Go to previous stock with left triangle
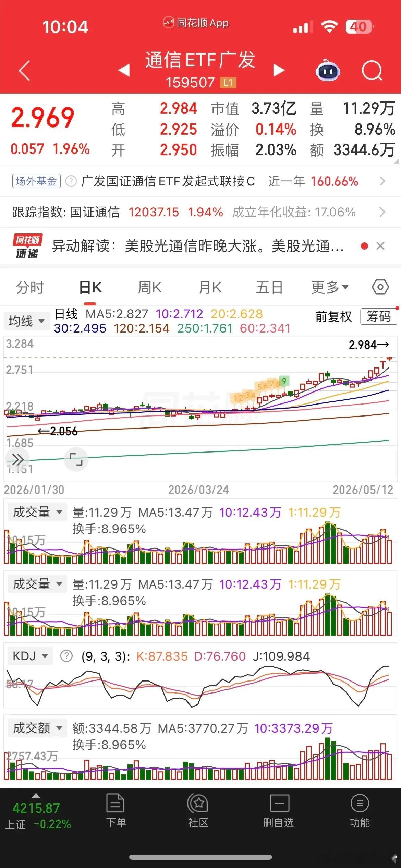The height and width of the screenshot is (868, 401). (x=124, y=70)
